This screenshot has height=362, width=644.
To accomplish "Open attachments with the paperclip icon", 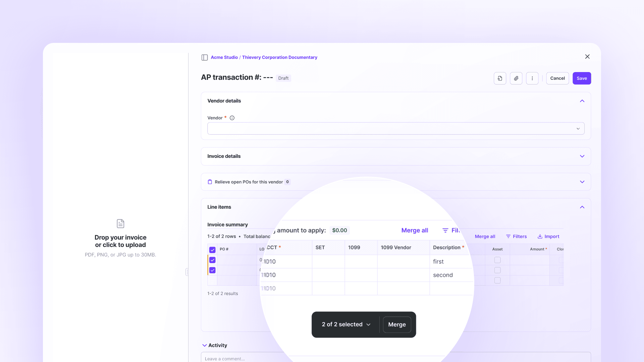I will 516,78.
